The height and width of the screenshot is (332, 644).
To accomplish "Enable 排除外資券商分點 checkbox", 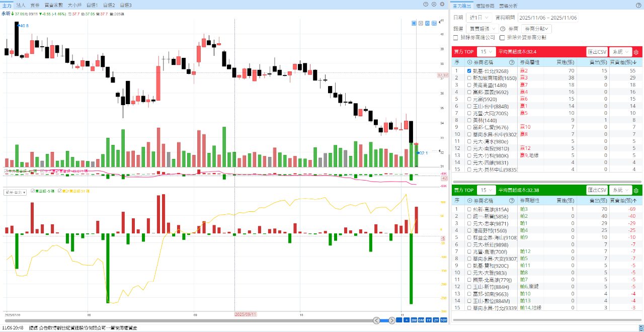I will pos(502,37).
